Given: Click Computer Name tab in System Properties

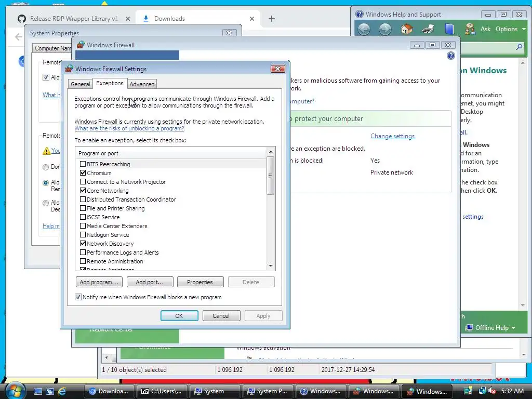Looking at the screenshot, I should tap(52, 48).
